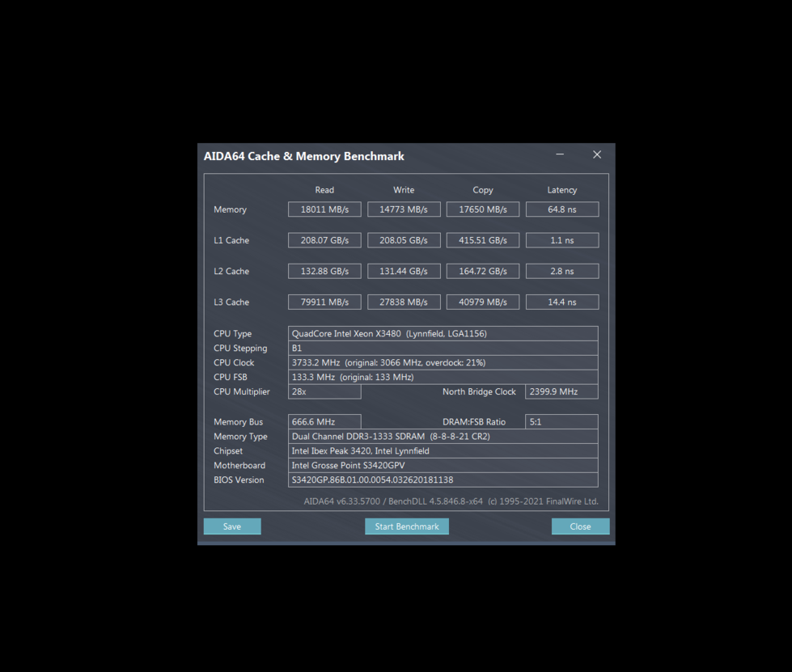Save the benchmark results
Viewport: 792px width, 672px height.
(232, 526)
